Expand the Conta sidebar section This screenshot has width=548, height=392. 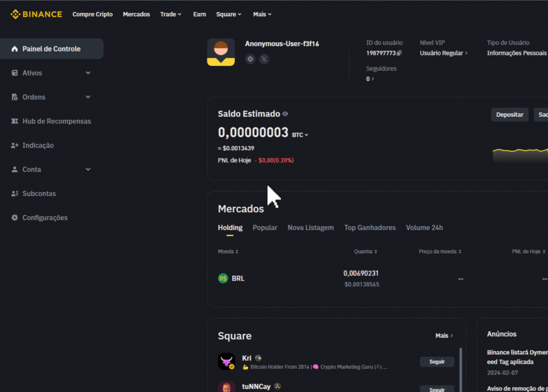pyautogui.click(x=88, y=170)
